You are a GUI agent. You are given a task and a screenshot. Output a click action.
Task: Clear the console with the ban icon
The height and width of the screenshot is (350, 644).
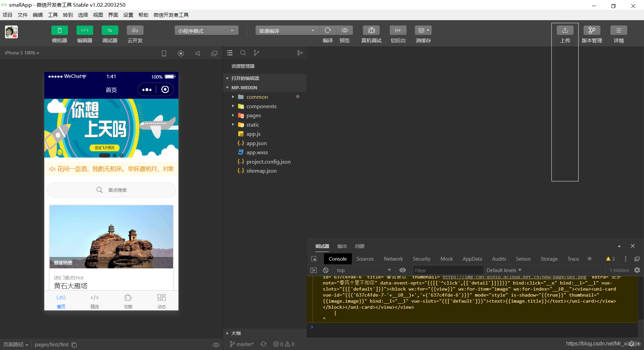click(x=326, y=270)
